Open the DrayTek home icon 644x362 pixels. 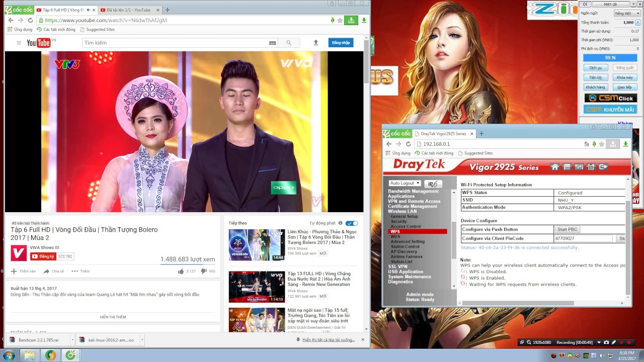(554, 167)
